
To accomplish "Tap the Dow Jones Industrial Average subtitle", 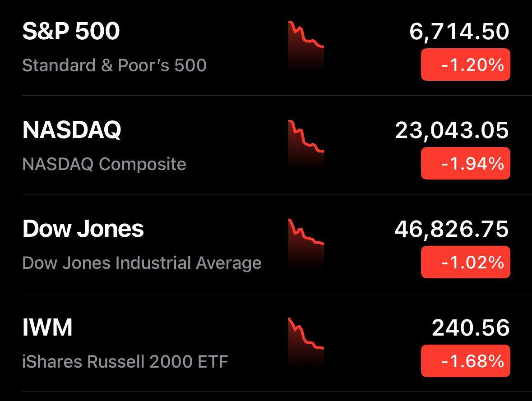I will click(x=142, y=263).
